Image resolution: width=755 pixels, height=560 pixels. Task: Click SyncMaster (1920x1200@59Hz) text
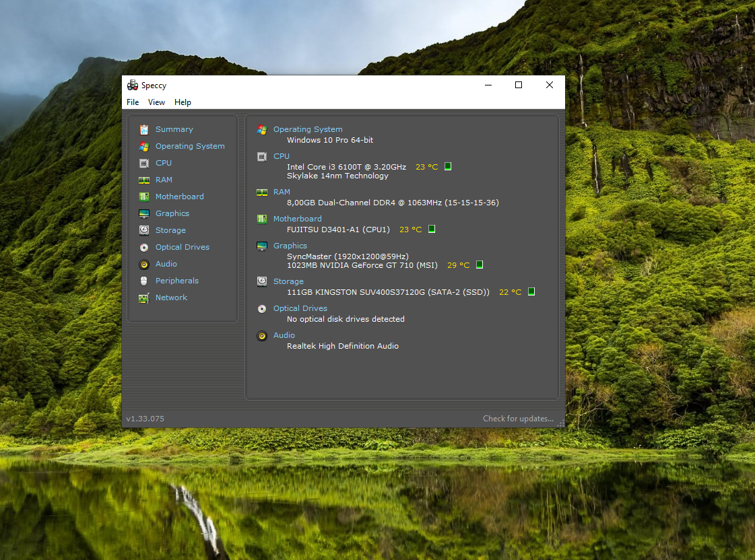(348, 256)
